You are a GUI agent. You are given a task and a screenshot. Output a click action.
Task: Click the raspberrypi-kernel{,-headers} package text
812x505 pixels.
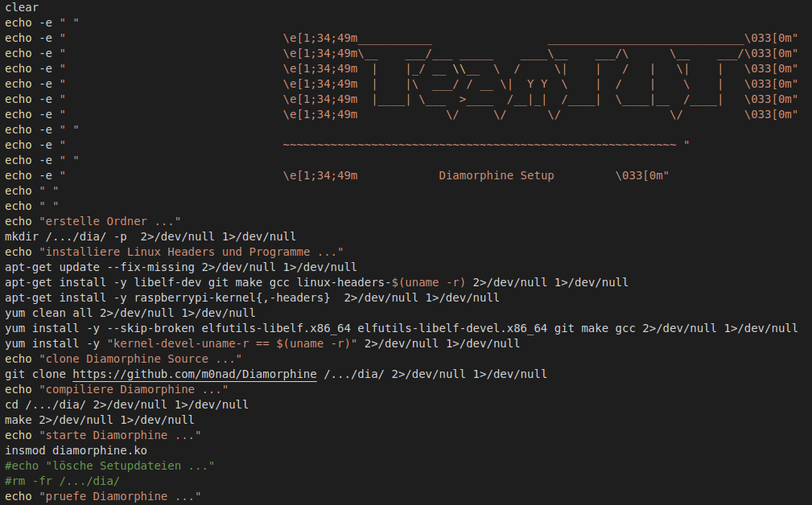pos(232,298)
